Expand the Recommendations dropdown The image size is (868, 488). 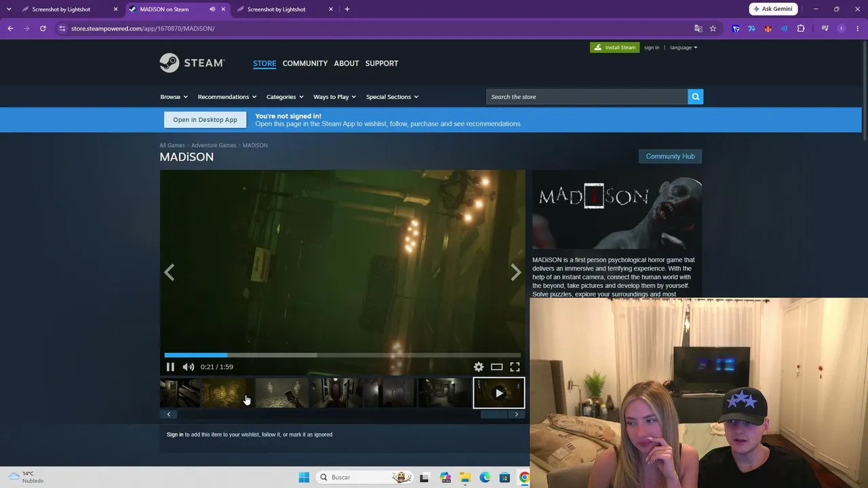click(227, 97)
